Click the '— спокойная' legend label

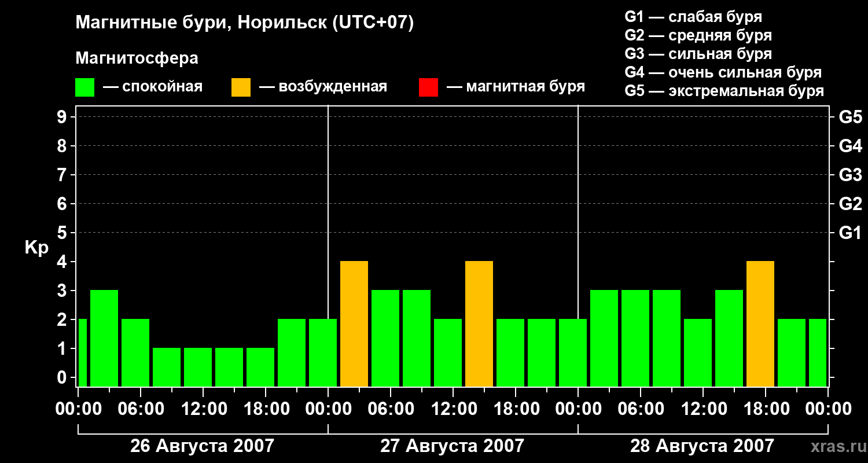point(153,87)
